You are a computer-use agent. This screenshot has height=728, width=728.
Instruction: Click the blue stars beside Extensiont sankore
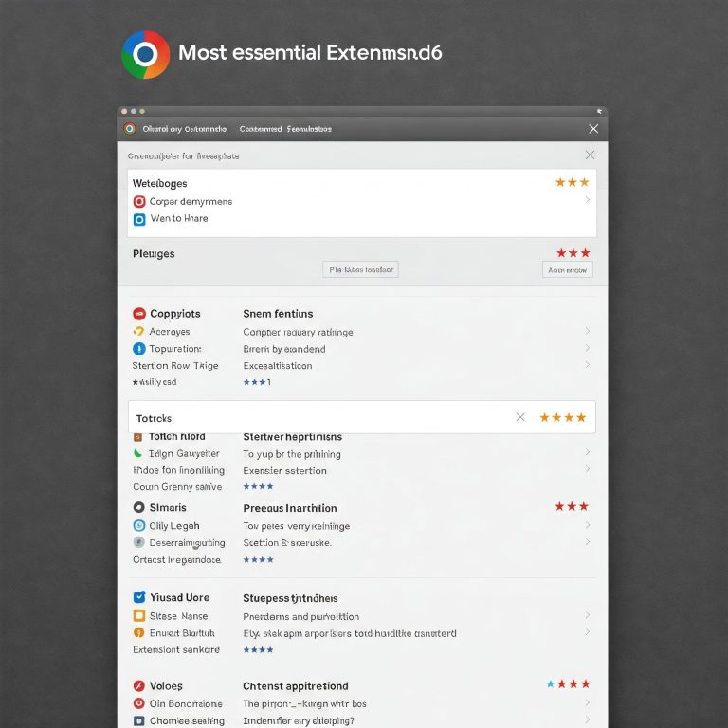[x=259, y=650]
